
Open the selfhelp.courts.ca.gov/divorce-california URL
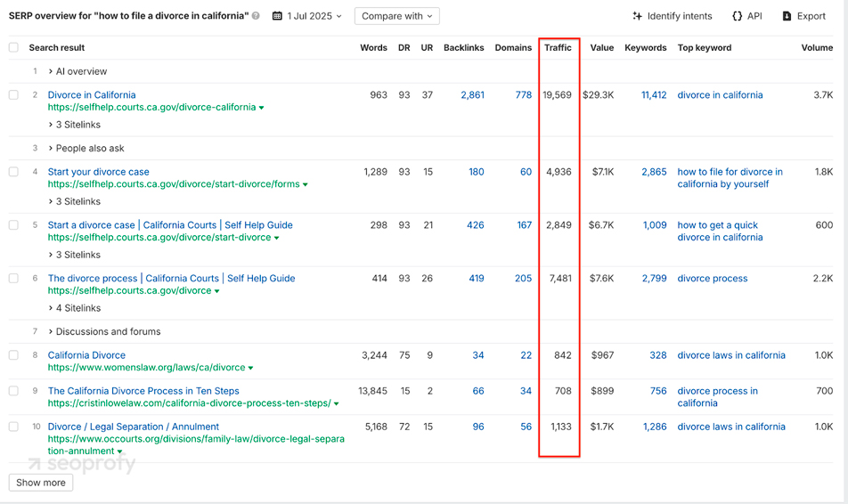[x=151, y=107]
